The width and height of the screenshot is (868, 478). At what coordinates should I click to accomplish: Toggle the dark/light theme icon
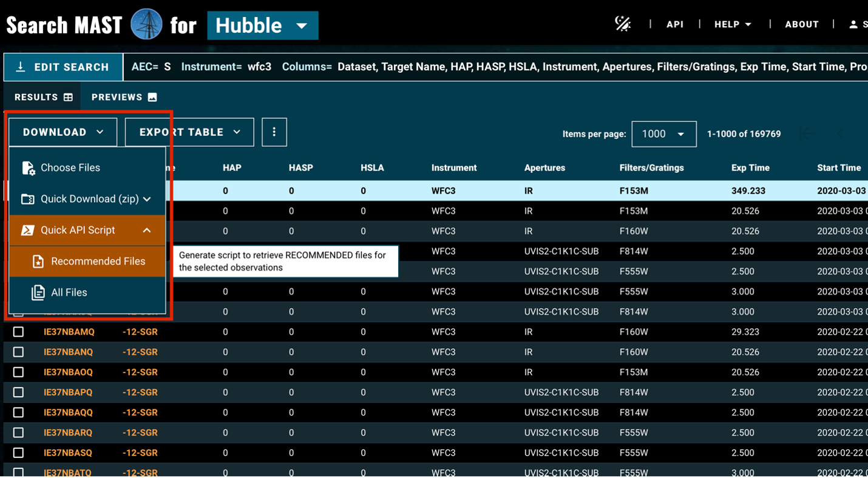(x=623, y=24)
